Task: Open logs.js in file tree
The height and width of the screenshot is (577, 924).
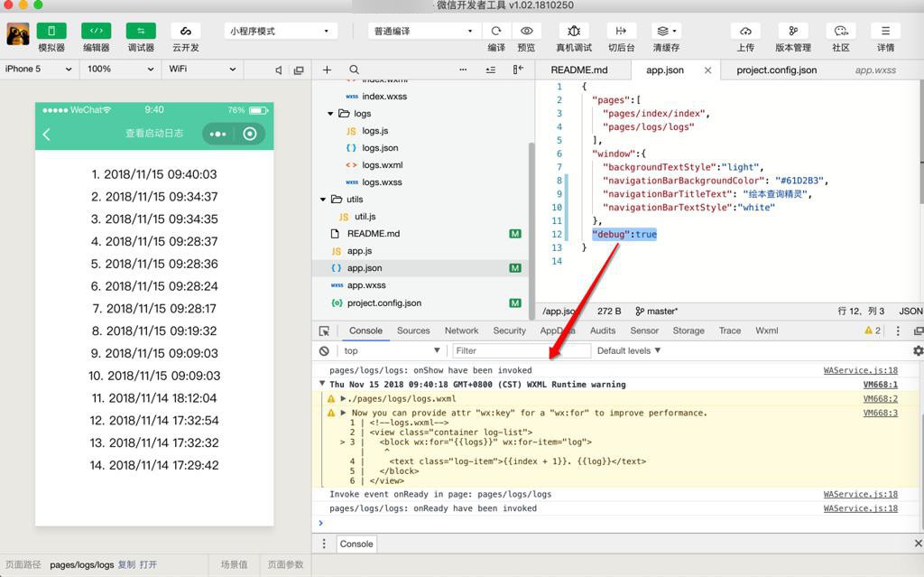Action: tap(374, 130)
